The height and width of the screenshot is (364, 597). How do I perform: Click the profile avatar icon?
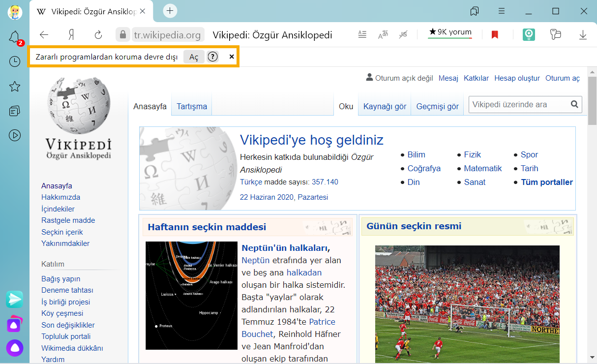[x=15, y=11]
